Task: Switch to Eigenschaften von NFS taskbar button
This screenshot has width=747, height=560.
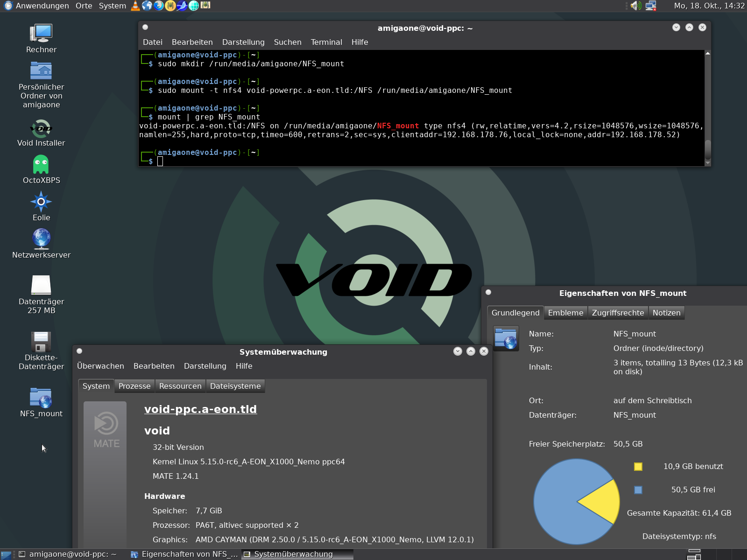Action: [x=184, y=554]
